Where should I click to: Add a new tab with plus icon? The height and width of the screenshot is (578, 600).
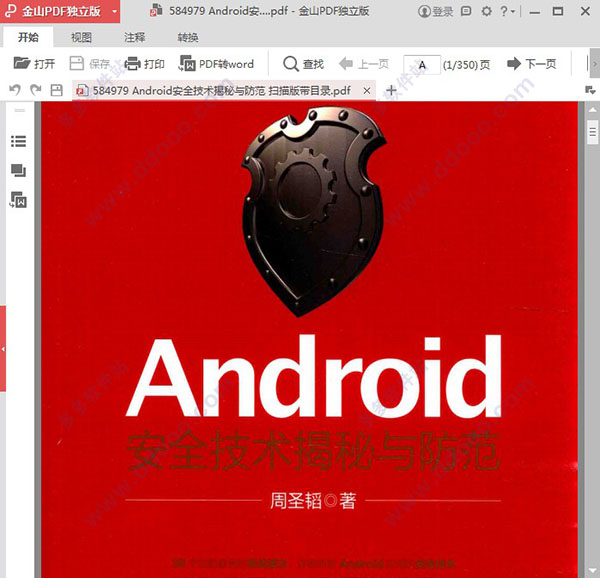[391, 91]
